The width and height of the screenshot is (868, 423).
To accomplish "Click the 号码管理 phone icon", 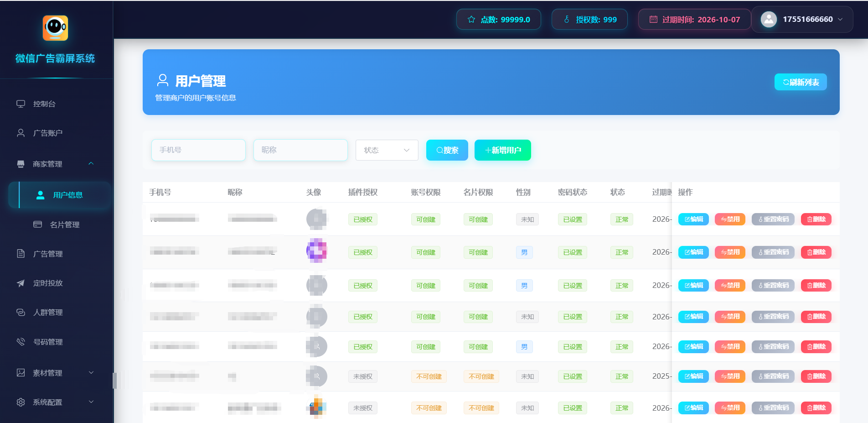I will coord(21,342).
